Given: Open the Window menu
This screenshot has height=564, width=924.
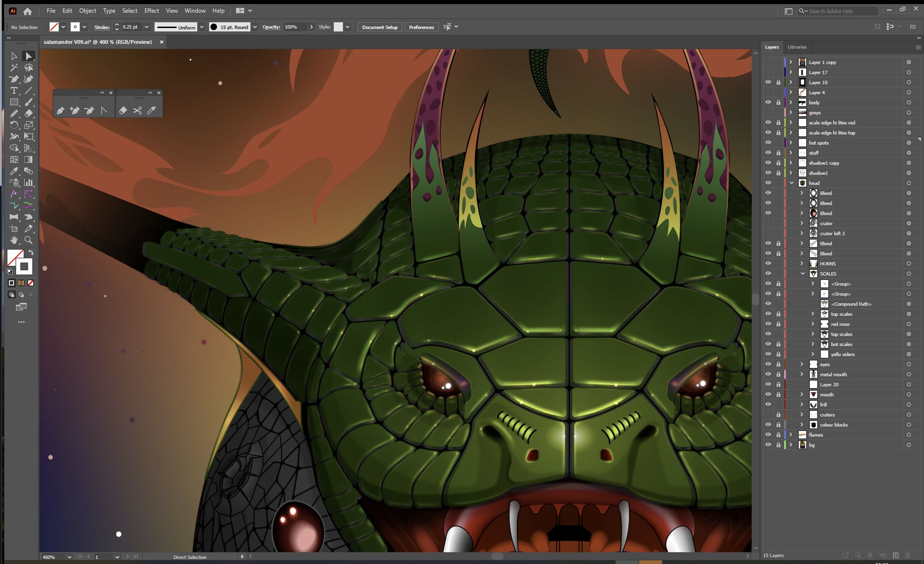Looking at the screenshot, I should point(195,11).
